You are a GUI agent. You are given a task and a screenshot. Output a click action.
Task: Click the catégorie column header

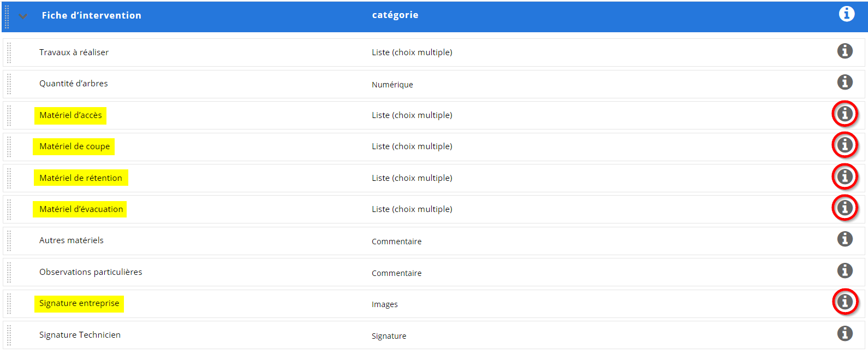coord(395,15)
